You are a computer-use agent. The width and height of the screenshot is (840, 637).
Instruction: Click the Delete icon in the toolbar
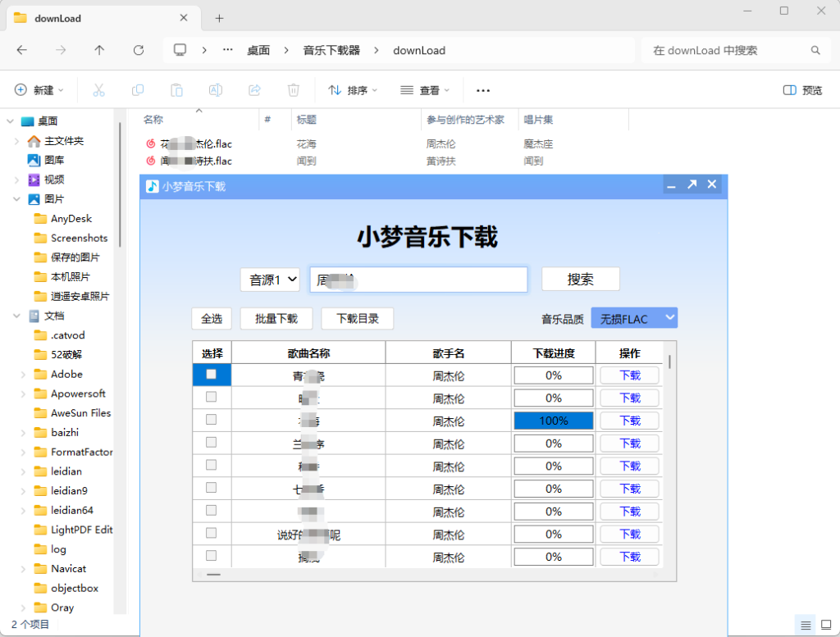tap(293, 89)
